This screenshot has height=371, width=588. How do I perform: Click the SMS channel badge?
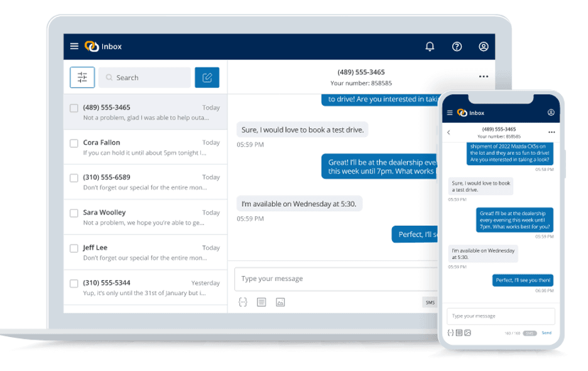[430, 302]
